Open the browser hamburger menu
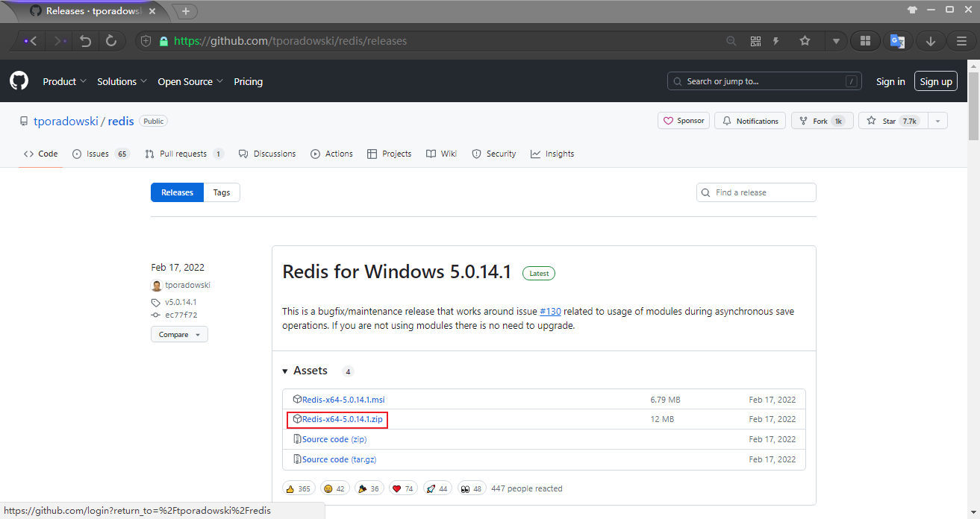The width and height of the screenshot is (980, 519). (x=962, y=40)
